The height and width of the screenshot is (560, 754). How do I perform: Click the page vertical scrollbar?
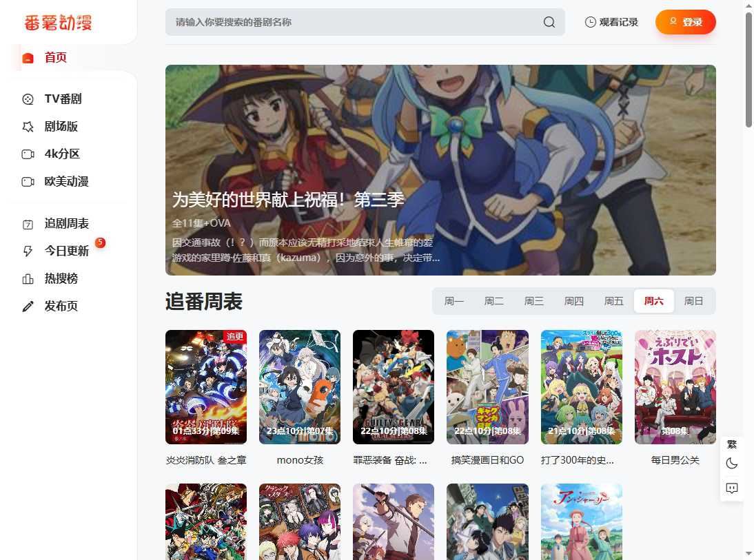click(x=748, y=69)
